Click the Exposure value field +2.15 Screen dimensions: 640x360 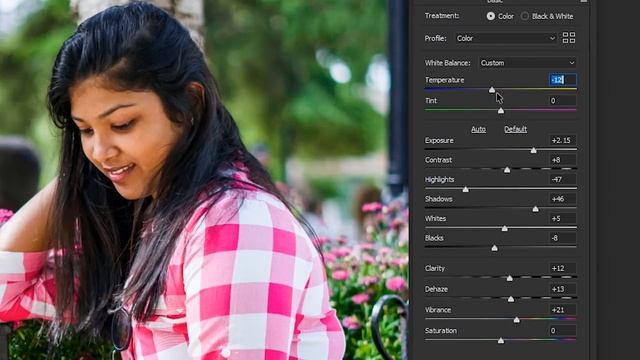click(562, 140)
